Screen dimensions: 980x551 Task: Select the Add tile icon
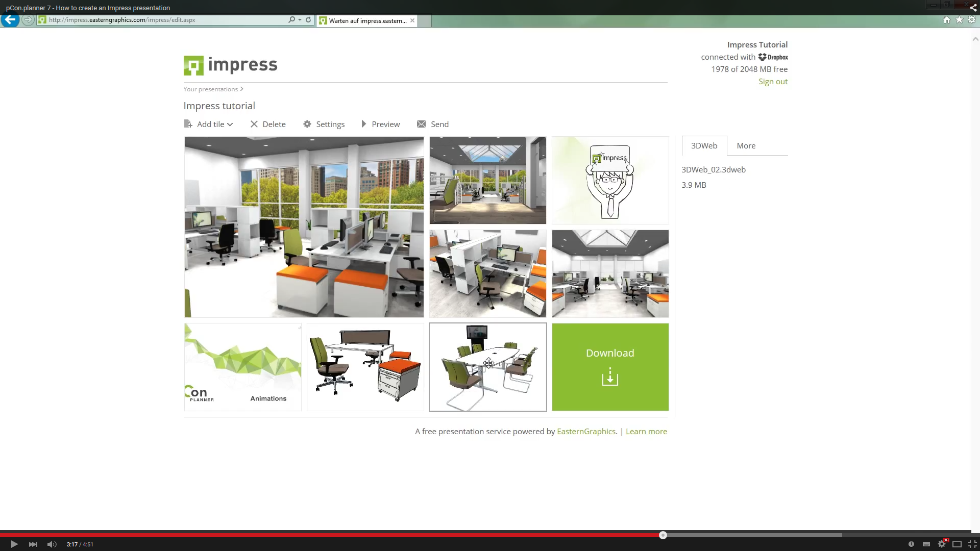[x=188, y=124]
